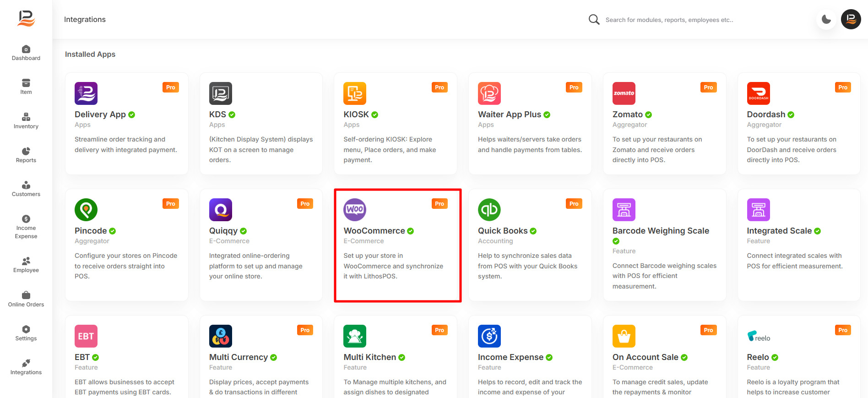The width and height of the screenshot is (868, 398).
Task: Open the KDS app title
Action: click(217, 114)
